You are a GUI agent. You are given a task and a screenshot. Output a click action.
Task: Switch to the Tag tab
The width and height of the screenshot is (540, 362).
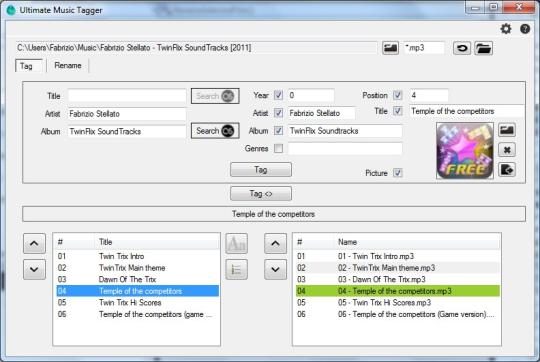(29, 66)
